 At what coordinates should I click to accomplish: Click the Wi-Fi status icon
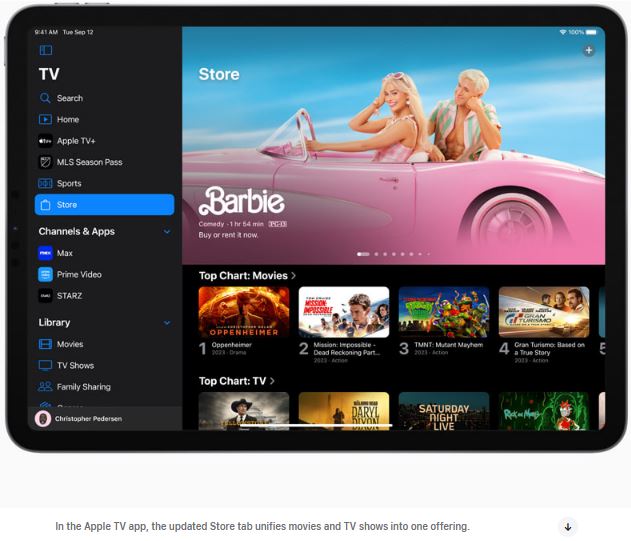coord(563,32)
